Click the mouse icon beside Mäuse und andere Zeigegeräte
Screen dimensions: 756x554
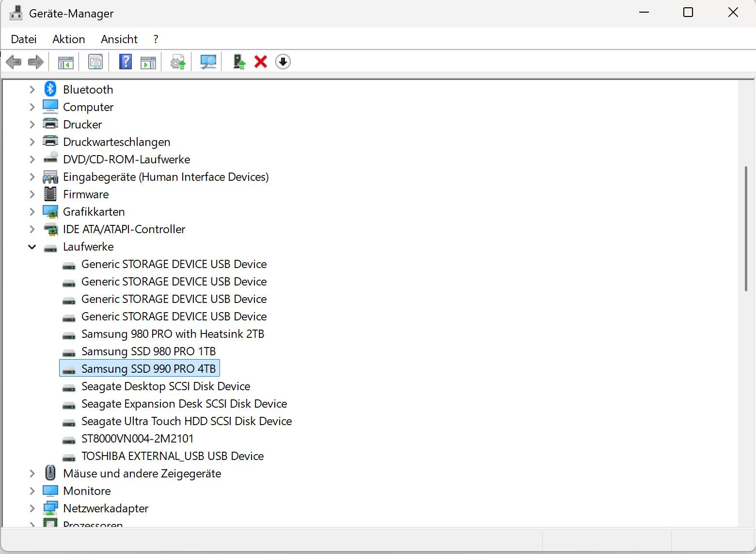tap(50, 473)
